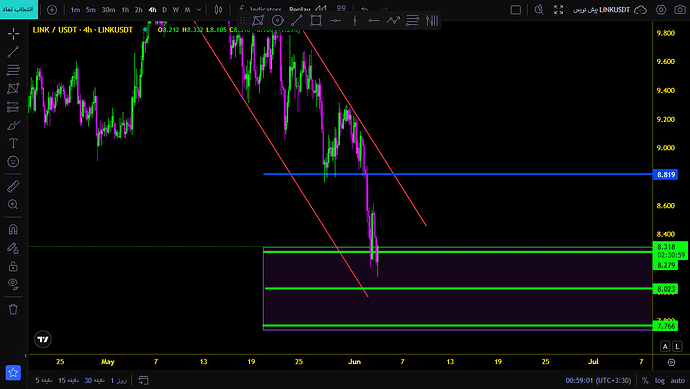Select the 4h timeframe
Screen dimensions: 690x389
pyautogui.click(x=152, y=10)
